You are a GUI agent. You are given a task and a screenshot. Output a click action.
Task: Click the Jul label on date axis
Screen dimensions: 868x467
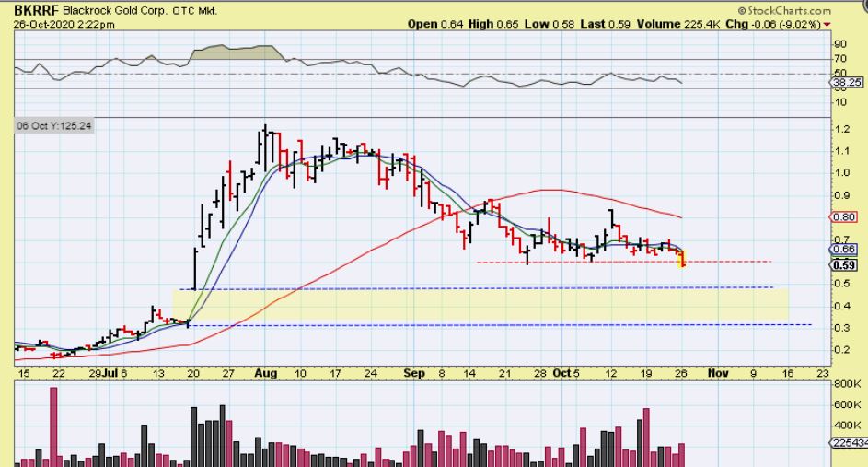(110, 373)
